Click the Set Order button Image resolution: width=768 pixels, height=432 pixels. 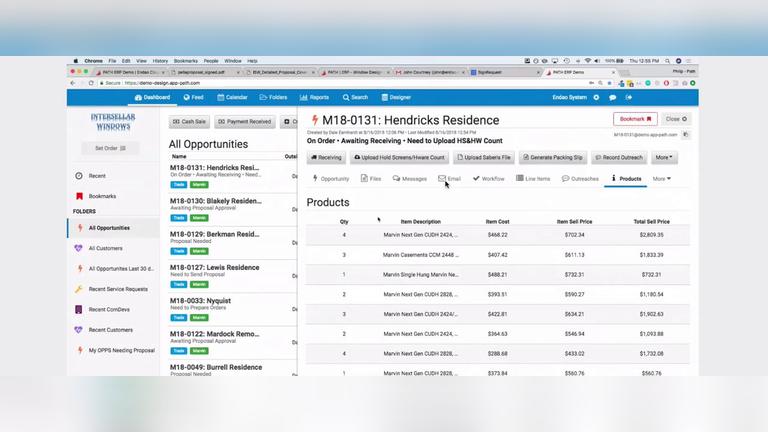point(110,148)
